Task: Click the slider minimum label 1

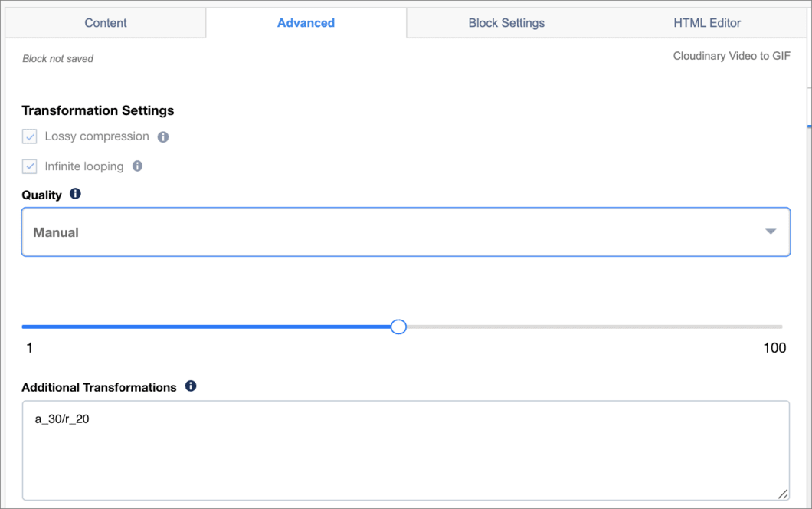Action: 30,348
